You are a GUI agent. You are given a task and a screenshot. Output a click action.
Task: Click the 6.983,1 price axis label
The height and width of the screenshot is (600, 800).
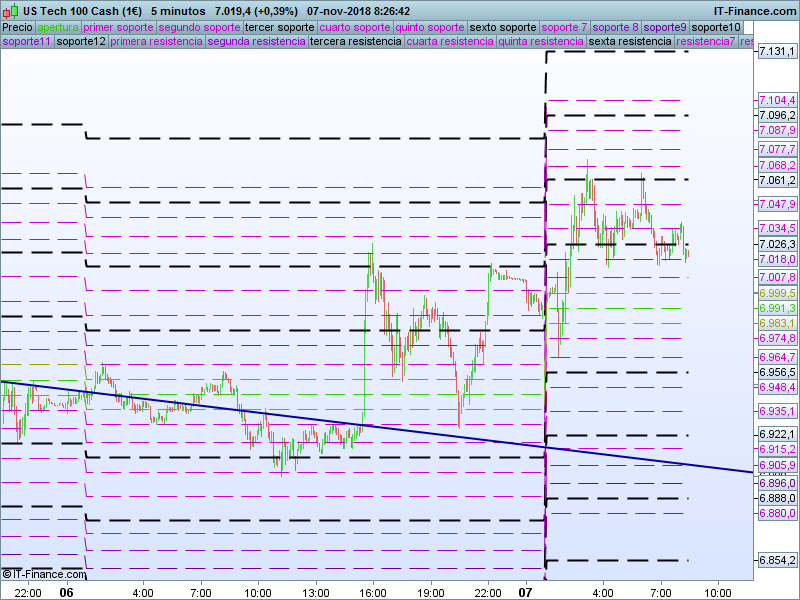777,323
